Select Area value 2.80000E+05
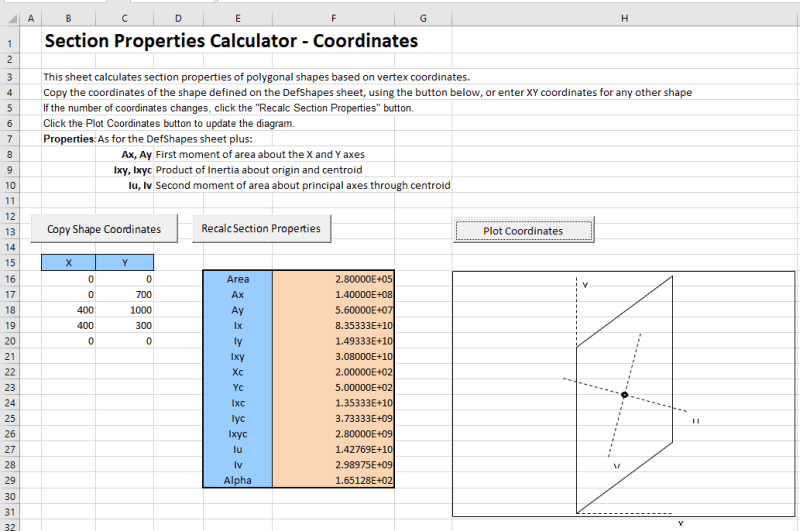The width and height of the screenshot is (800, 531). pyautogui.click(x=333, y=279)
